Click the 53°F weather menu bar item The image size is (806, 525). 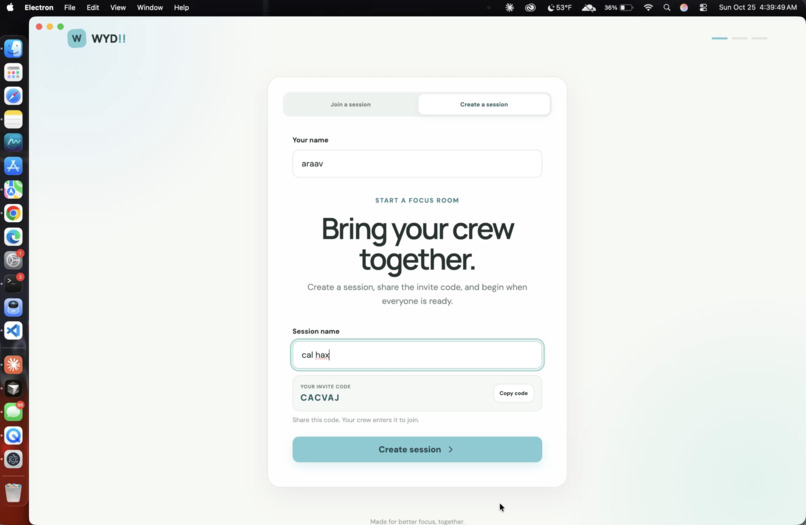tap(559, 7)
